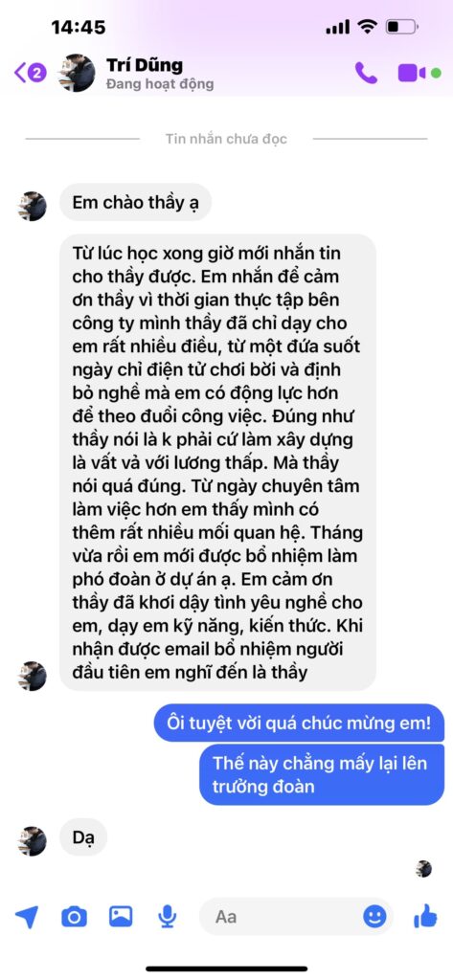Open the location share arrow icon
Viewport: 453px width, 980px height.
(x=26, y=917)
